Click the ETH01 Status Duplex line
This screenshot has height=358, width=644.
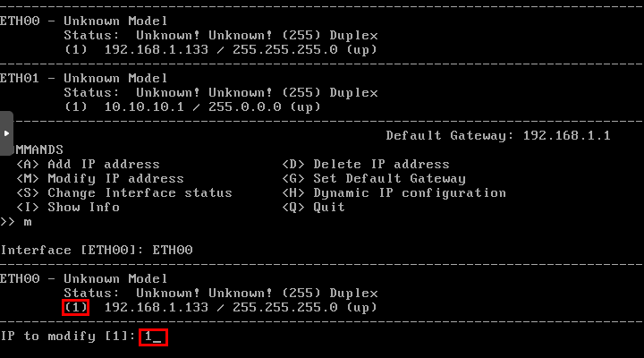tap(221, 92)
